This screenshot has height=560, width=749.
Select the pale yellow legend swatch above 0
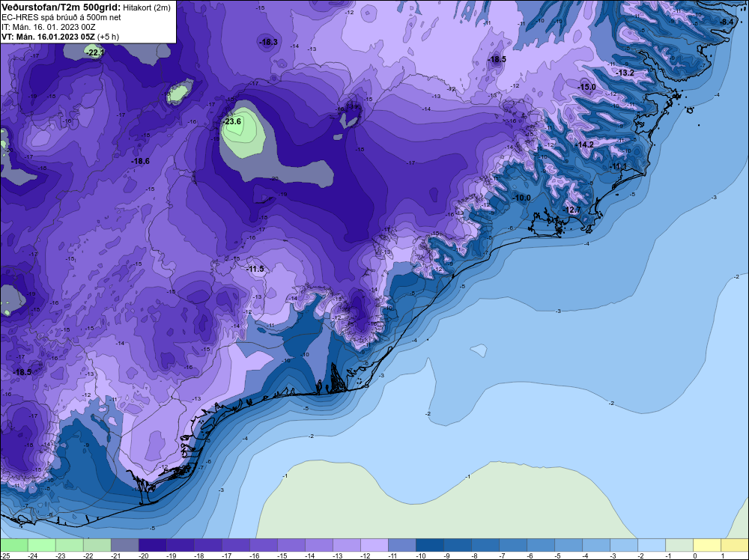706,545
